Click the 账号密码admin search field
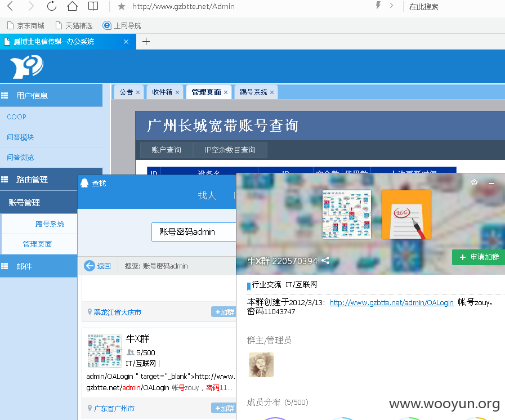The height and width of the screenshot is (420, 505). pos(194,232)
